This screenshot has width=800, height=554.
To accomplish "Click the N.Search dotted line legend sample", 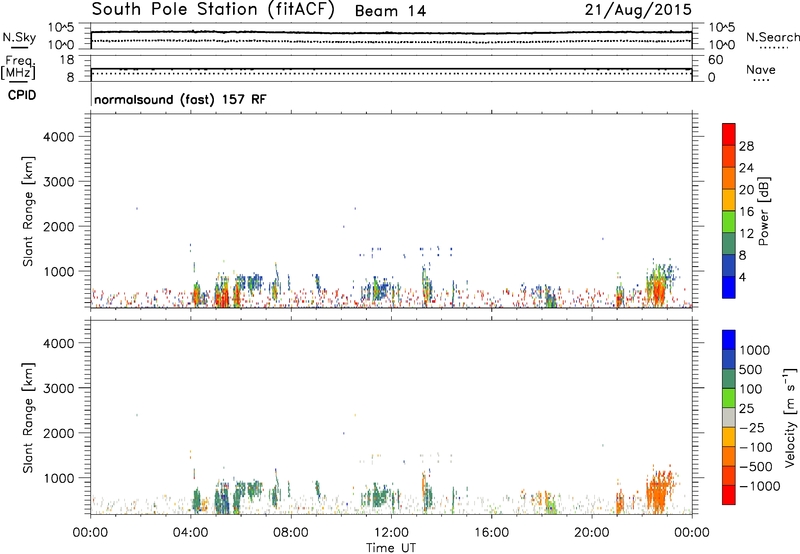I will click(x=774, y=47).
